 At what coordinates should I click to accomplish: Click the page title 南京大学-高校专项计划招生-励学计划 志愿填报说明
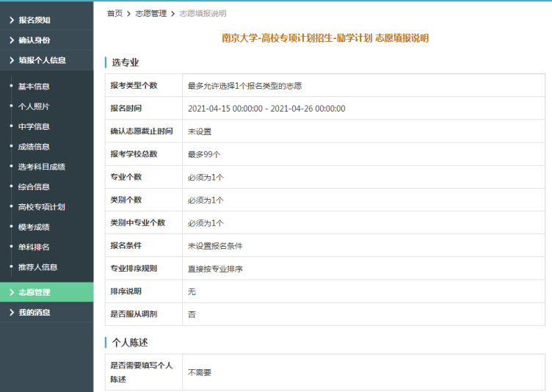click(325, 38)
